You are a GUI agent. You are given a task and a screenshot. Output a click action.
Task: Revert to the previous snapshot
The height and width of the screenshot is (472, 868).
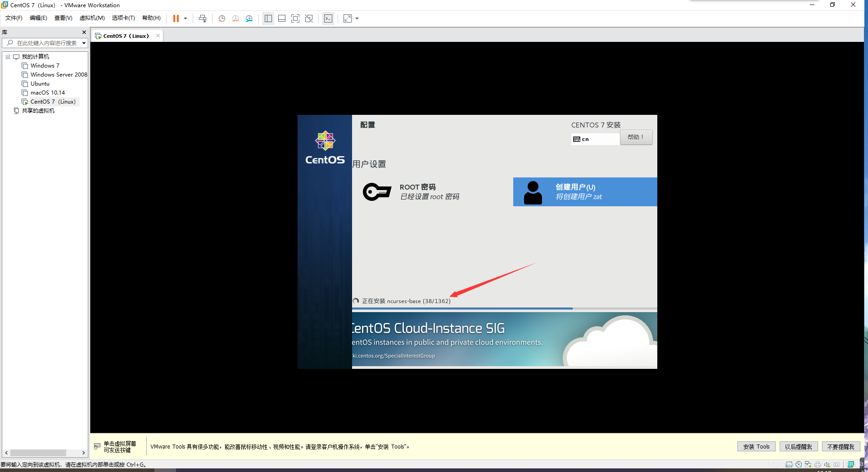coord(235,18)
